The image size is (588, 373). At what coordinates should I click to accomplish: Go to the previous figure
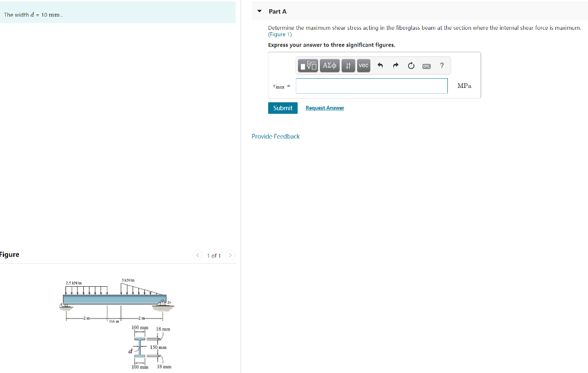(198, 255)
